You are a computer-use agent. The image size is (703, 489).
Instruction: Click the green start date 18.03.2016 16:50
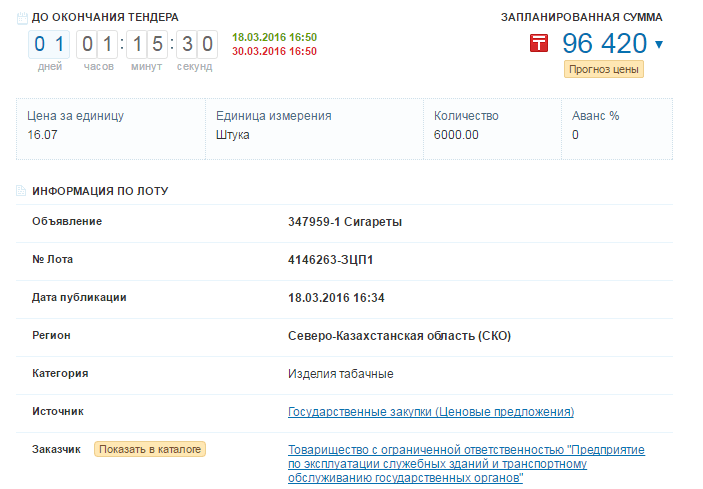274,37
